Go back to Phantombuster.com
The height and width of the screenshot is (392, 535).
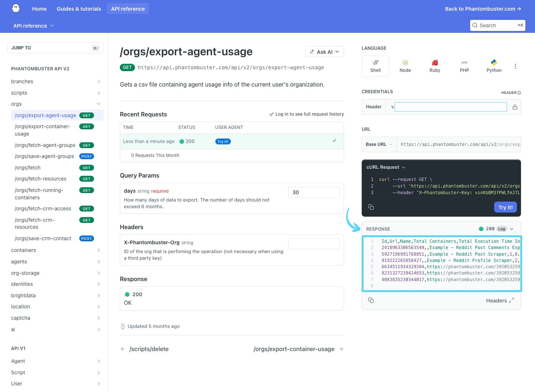[x=483, y=9]
